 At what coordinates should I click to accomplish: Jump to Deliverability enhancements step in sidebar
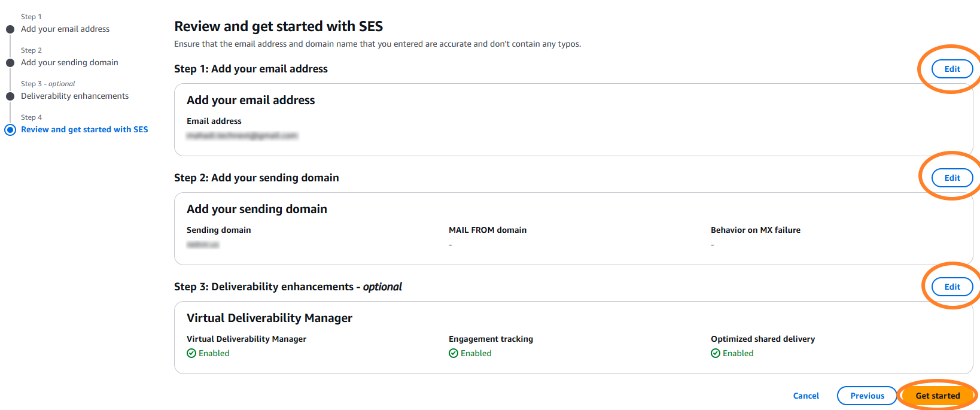(75, 96)
